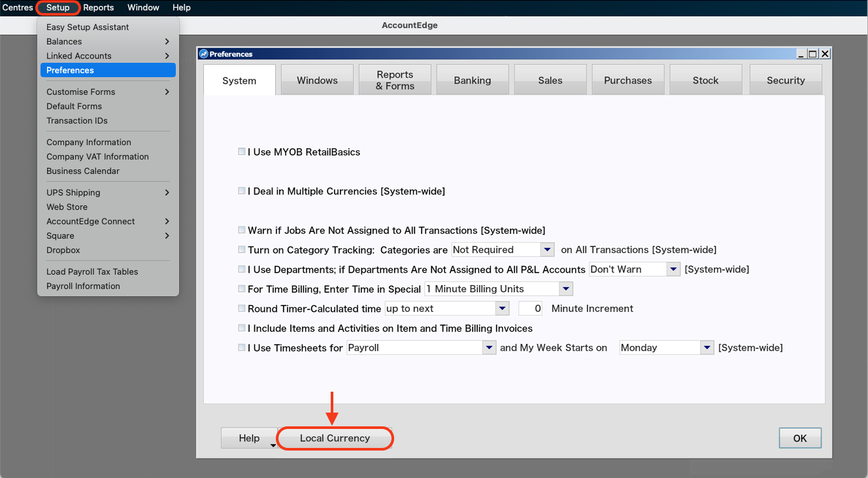Switch to the Windows tab
The image size is (868, 478).
pos(317,80)
